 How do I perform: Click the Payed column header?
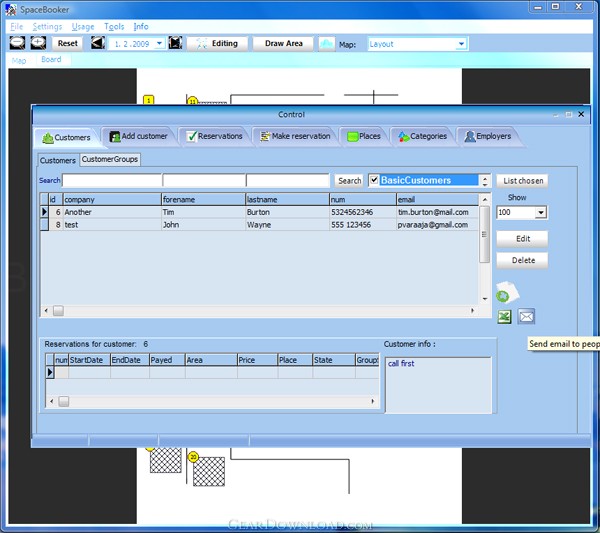(x=167, y=360)
